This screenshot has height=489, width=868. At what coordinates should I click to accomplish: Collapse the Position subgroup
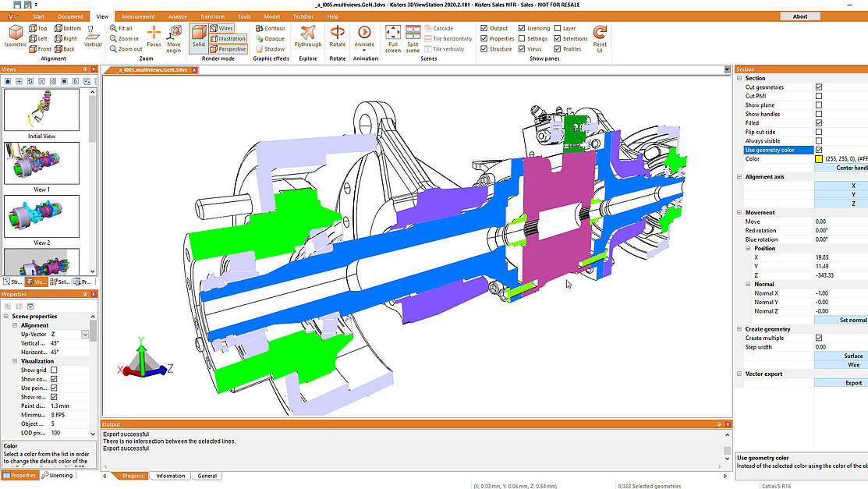749,248
